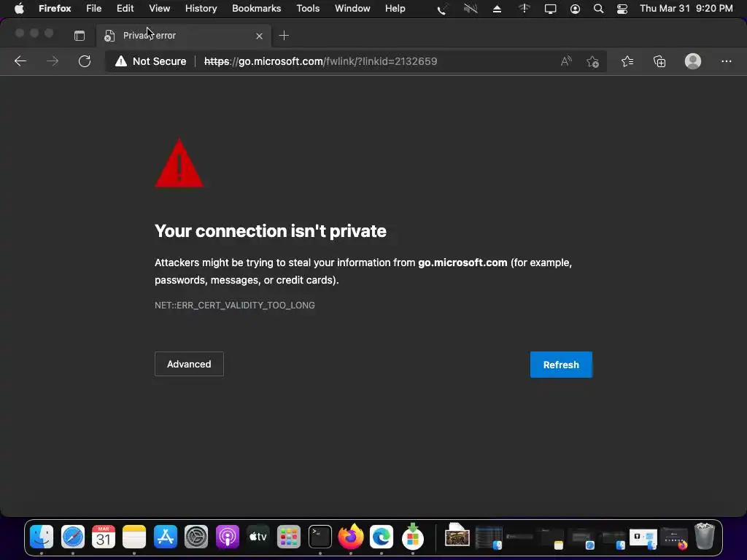The height and width of the screenshot is (560, 747).
Task: Open the Trash in the dock
Action: [705, 536]
